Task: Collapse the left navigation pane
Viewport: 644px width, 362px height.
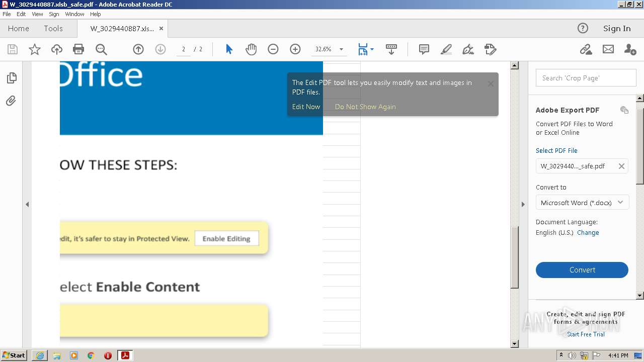Action: 27,204
